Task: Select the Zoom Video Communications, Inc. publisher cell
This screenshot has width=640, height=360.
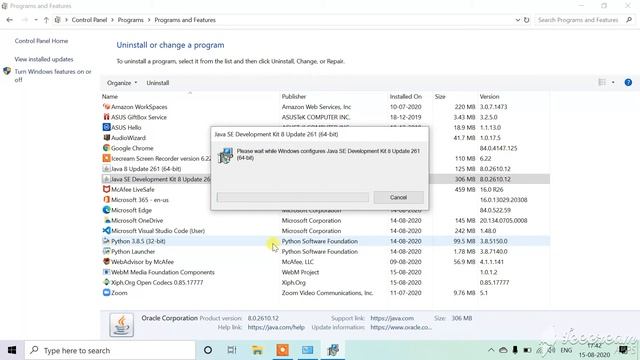Action: click(x=327, y=293)
